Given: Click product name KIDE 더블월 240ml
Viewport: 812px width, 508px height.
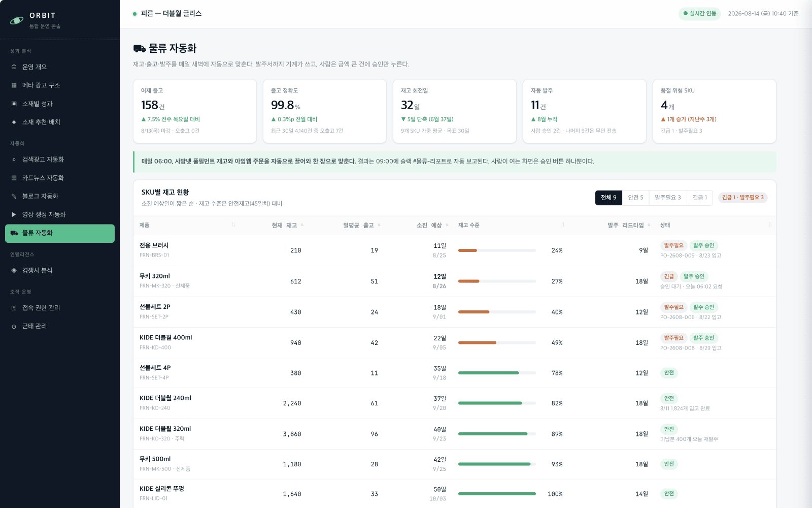Looking at the screenshot, I should click(165, 398).
